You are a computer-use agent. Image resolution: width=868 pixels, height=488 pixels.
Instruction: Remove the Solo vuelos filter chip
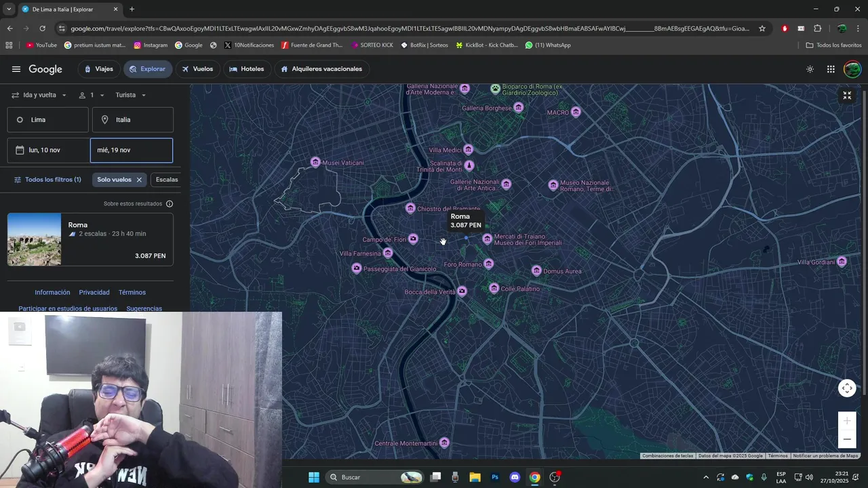[x=139, y=180]
